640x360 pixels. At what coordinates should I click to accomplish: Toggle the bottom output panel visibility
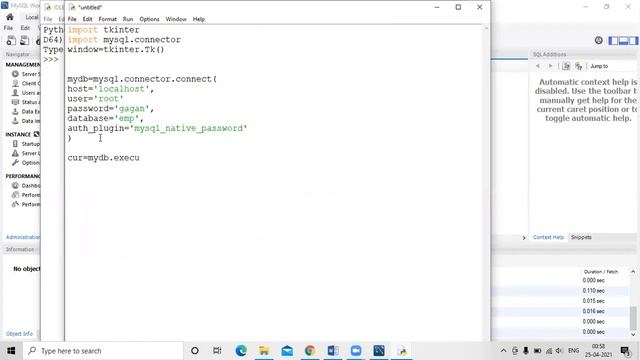pos(623,40)
